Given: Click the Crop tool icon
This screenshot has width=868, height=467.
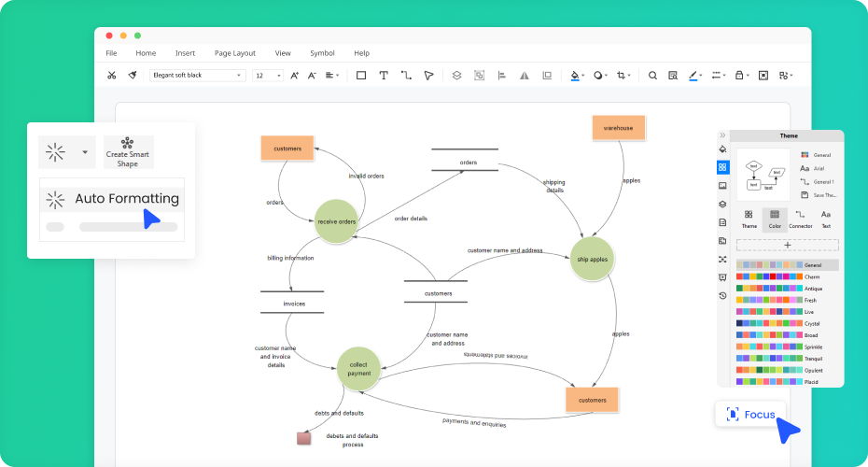Looking at the screenshot, I should 621,76.
